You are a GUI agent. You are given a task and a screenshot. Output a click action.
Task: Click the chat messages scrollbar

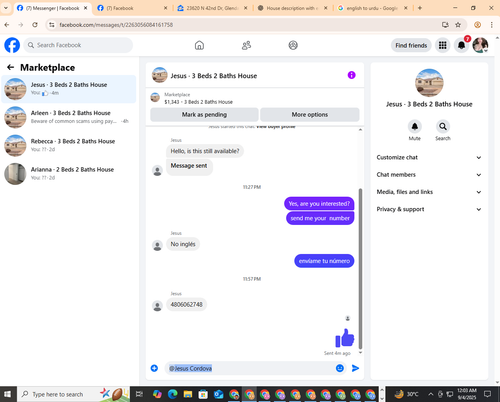tap(360, 268)
